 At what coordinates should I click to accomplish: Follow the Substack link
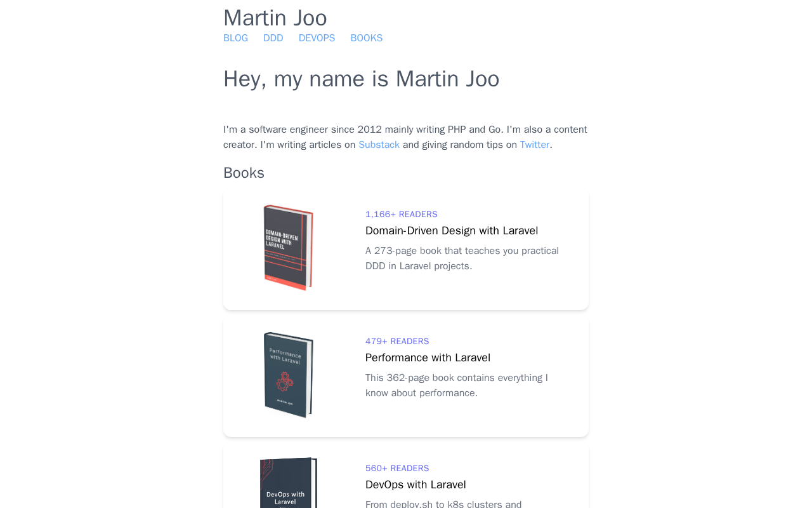click(x=379, y=145)
